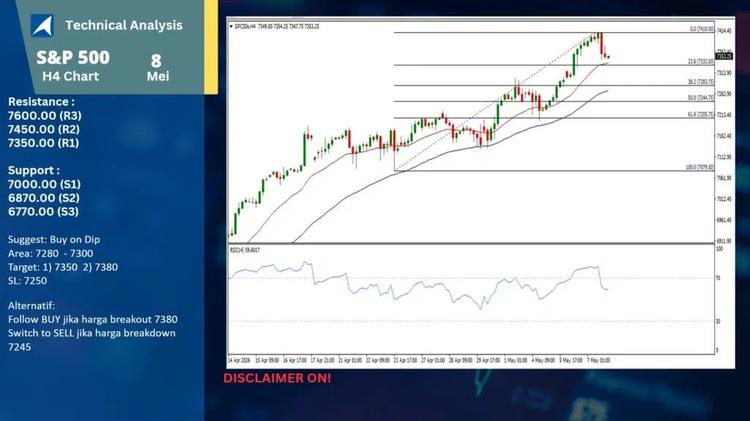Click the RSI 30 level axis label
750x421 pixels.
pyautogui.click(x=718, y=321)
